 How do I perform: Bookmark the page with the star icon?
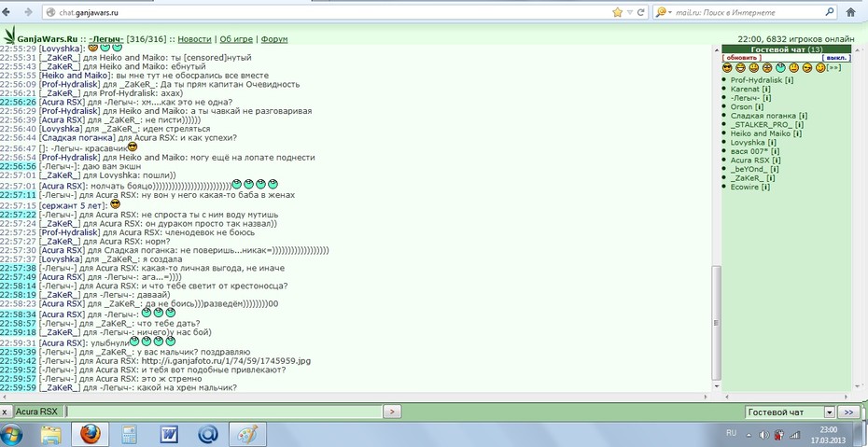pyautogui.click(x=618, y=12)
